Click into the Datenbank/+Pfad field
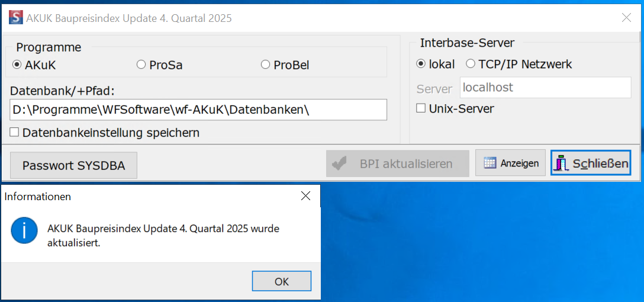 [198, 110]
